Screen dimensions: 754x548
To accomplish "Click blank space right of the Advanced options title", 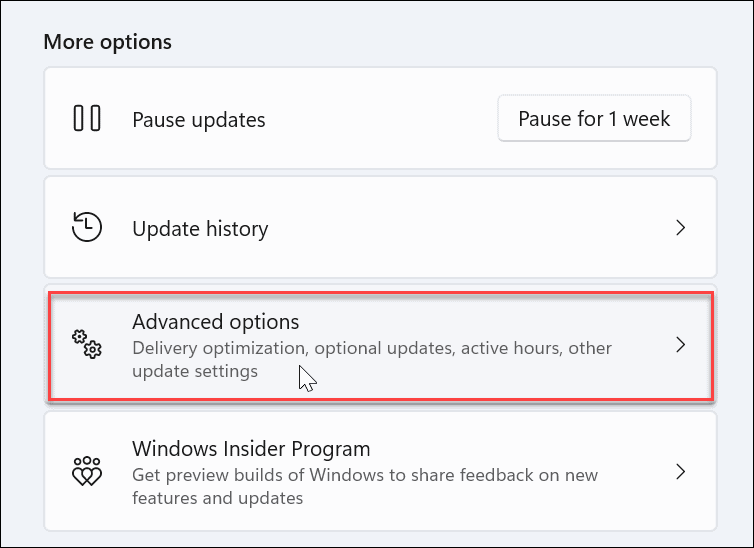I will (480, 322).
